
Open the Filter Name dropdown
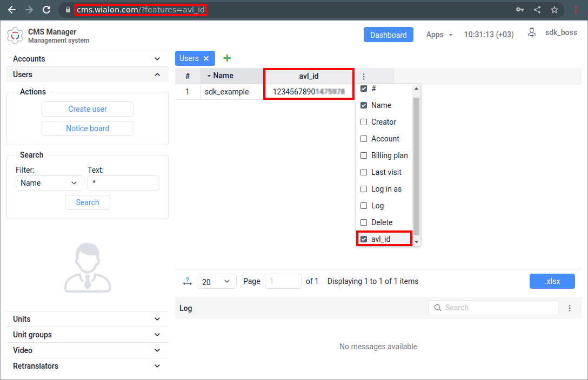49,183
